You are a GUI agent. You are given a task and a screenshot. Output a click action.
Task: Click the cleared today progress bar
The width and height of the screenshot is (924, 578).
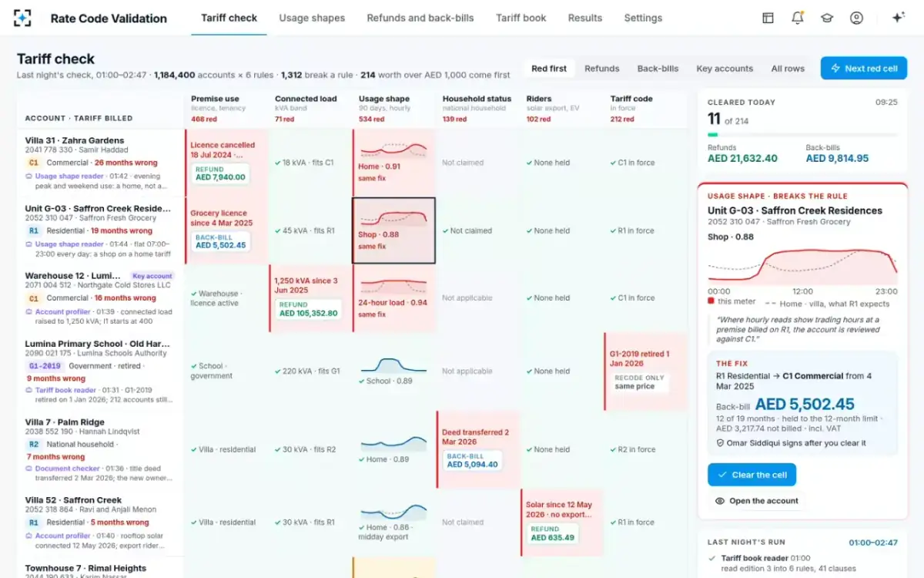point(802,135)
